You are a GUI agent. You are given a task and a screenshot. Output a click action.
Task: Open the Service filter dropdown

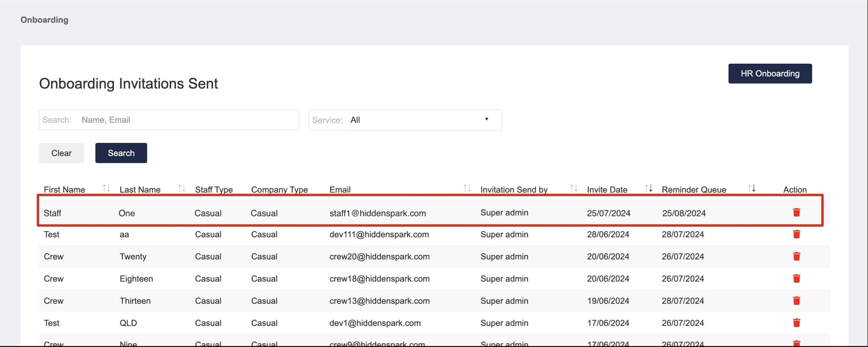coord(405,120)
